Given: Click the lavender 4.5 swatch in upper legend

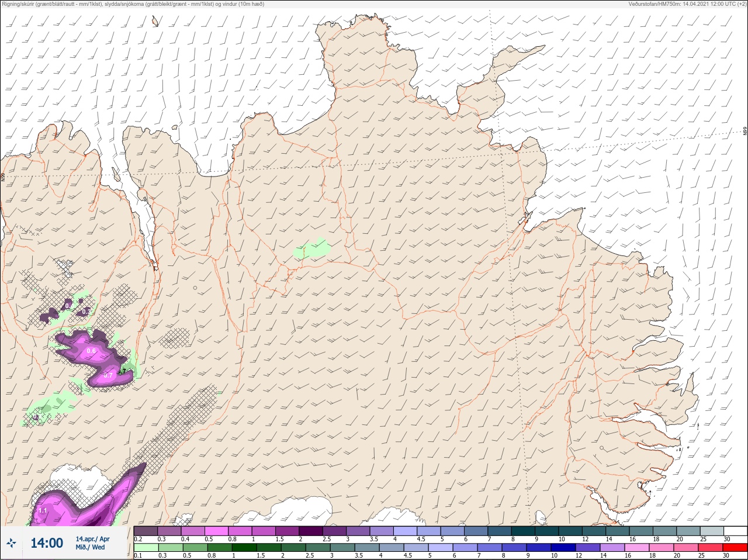Looking at the screenshot, I should click(x=428, y=531).
